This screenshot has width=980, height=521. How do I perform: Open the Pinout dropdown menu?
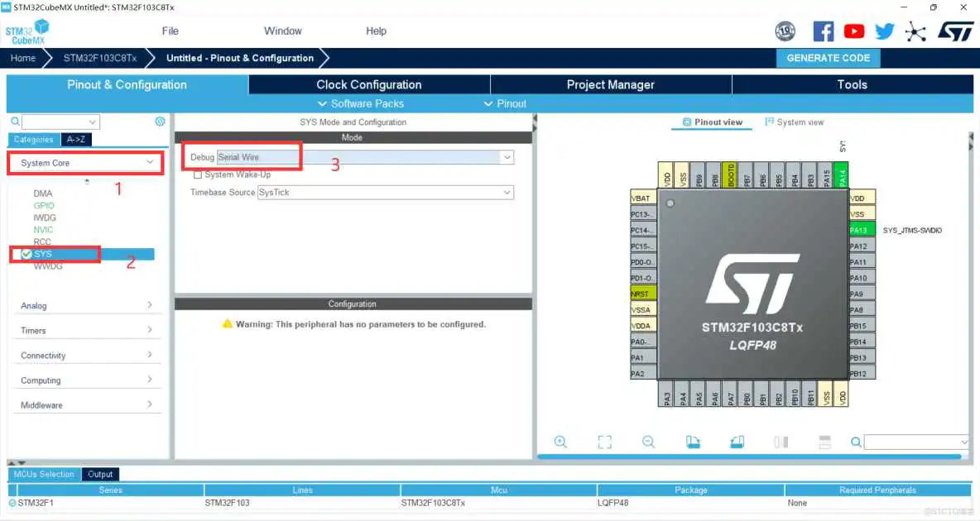(505, 103)
